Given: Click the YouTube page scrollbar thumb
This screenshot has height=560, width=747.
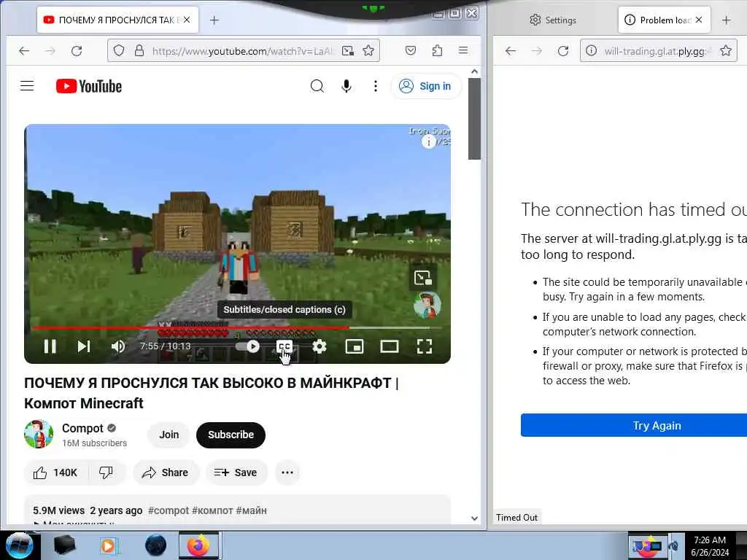Looking at the screenshot, I should pyautogui.click(x=474, y=119).
